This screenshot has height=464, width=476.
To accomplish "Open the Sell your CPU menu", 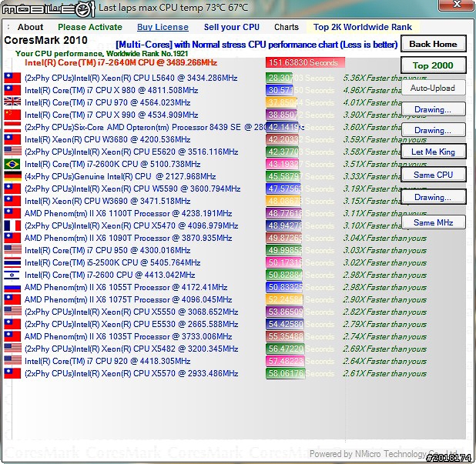I will tap(232, 27).
